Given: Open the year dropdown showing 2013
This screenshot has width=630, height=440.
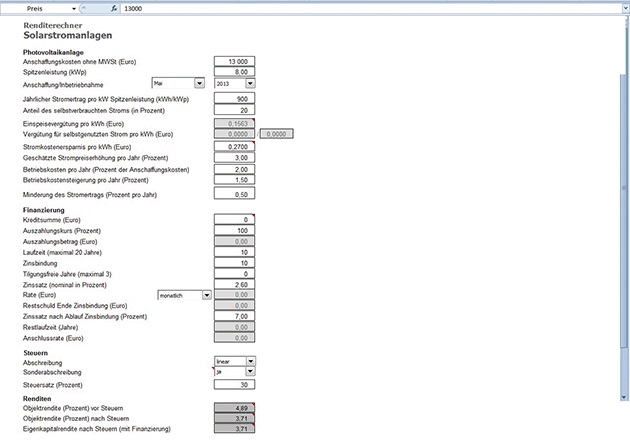Looking at the screenshot, I should pos(251,84).
